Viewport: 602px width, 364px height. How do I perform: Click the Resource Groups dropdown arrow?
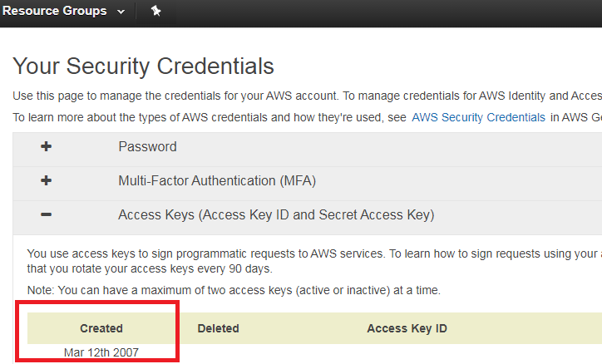tap(121, 12)
